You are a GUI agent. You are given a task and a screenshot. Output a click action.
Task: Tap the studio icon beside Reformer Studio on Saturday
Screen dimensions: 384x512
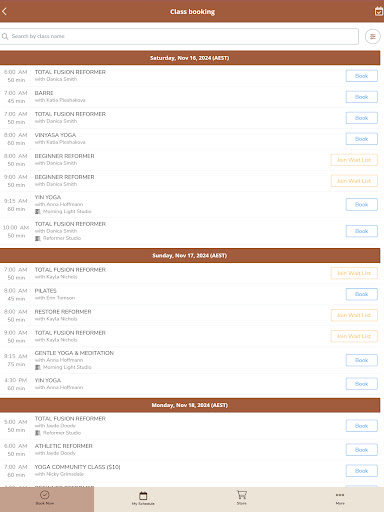click(x=38, y=238)
